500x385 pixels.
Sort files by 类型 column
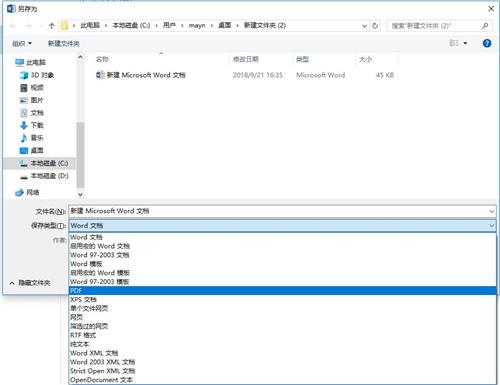302,59
